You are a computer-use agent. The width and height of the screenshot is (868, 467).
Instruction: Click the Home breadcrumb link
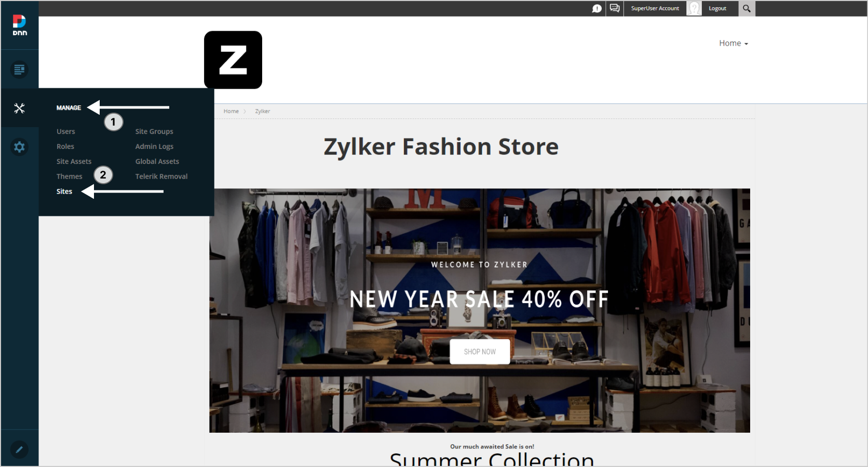(x=231, y=111)
